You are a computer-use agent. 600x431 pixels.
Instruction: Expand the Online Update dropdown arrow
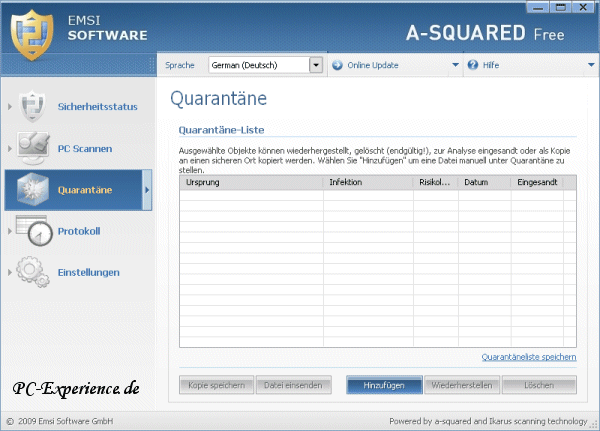[455, 65]
